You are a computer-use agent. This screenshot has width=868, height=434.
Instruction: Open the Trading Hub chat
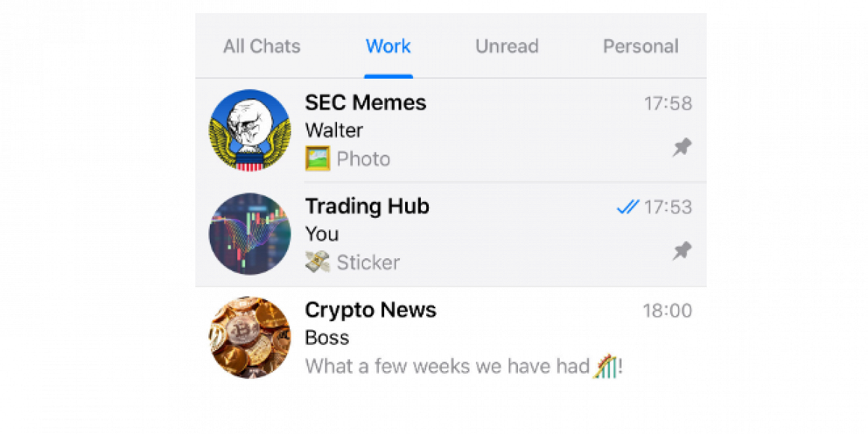click(451, 234)
